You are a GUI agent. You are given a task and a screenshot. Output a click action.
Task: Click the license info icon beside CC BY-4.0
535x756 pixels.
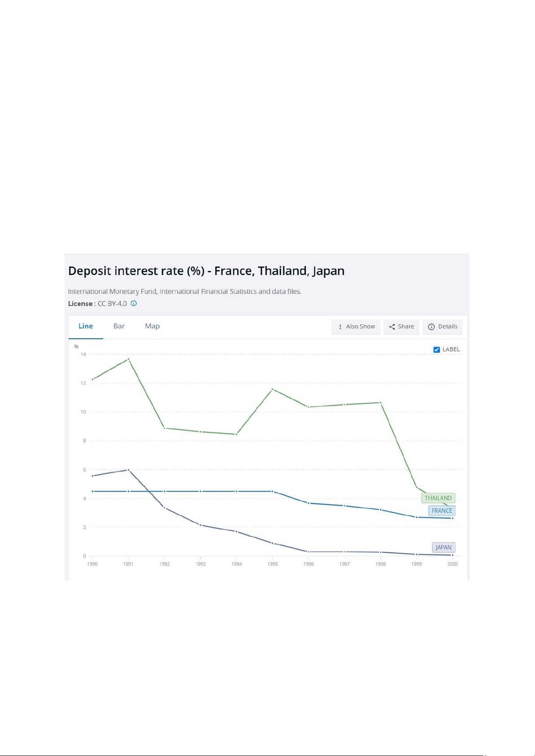[134, 303]
